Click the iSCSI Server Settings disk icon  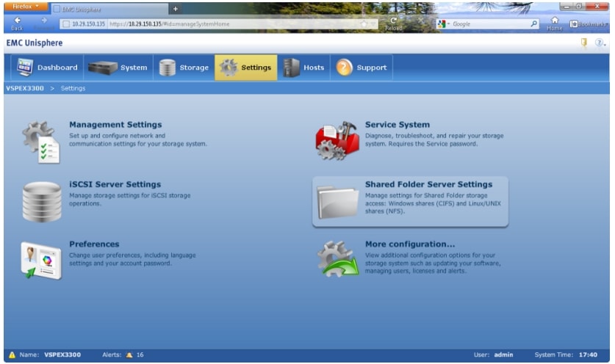[x=42, y=202]
